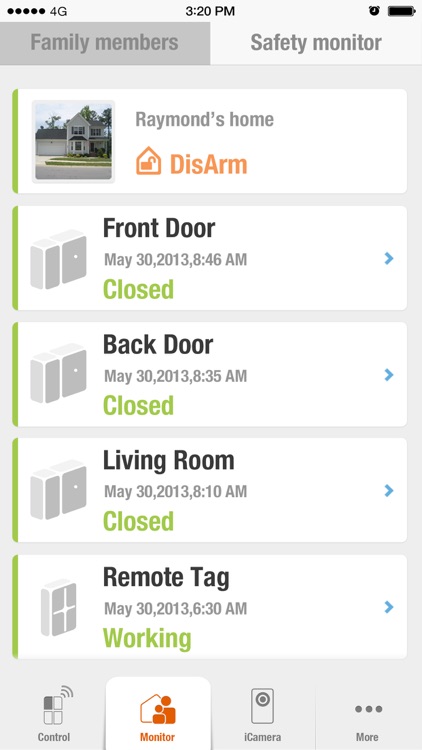Image resolution: width=422 pixels, height=750 pixels.
Task: Open the iCamera icon
Action: pos(262,706)
